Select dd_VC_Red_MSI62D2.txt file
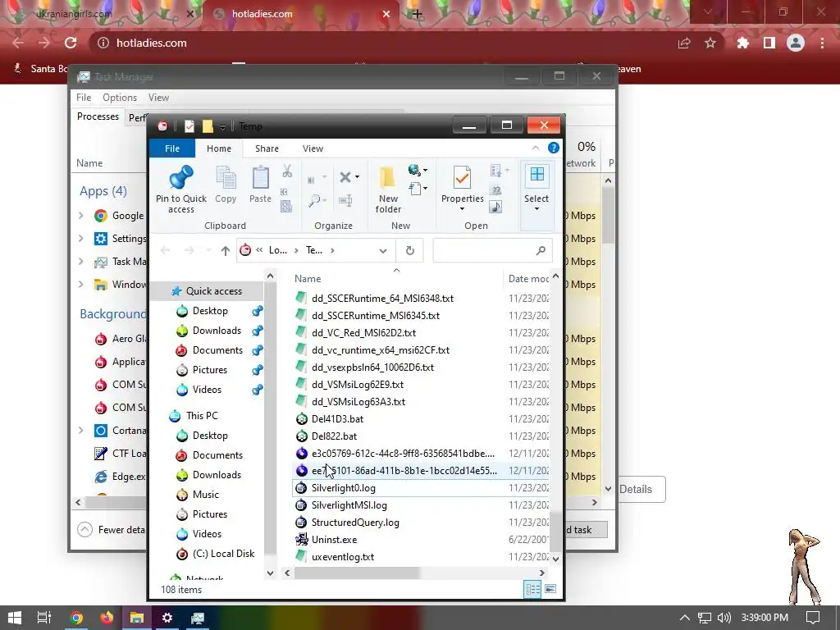This screenshot has width=840, height=630. tap(363, 333)
